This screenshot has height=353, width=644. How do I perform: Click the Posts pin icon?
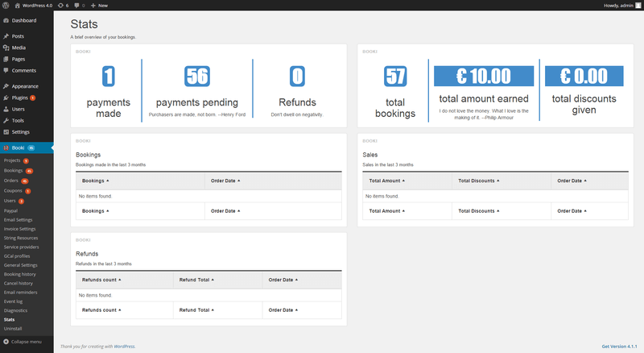(6, 36)
